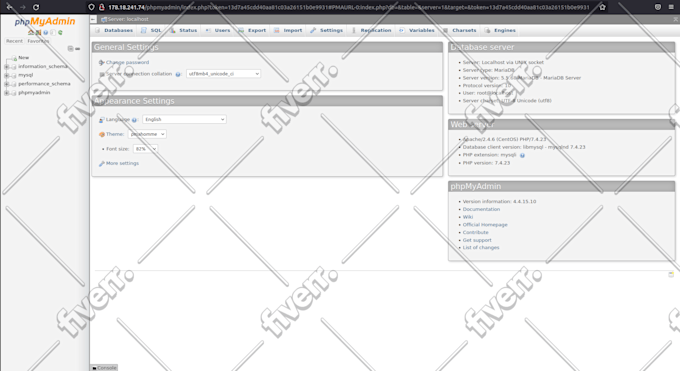Open the Charsets tab

coord(460,30)
